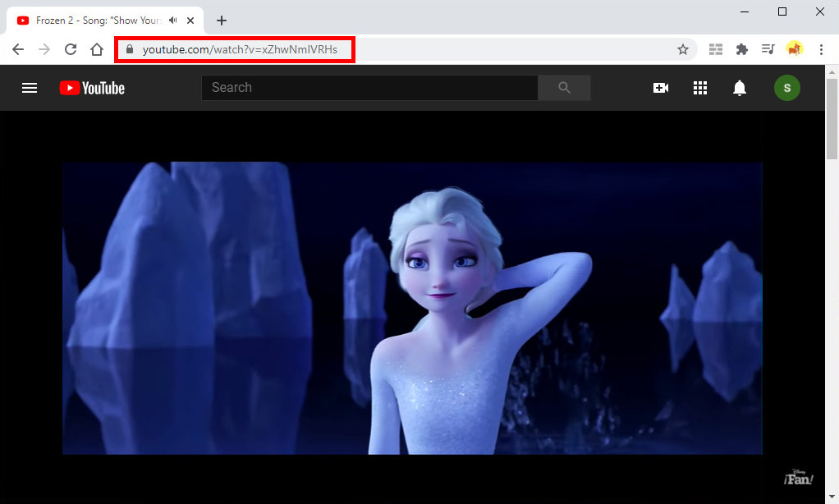Click into the YouTube Search field

click(369, 88)
